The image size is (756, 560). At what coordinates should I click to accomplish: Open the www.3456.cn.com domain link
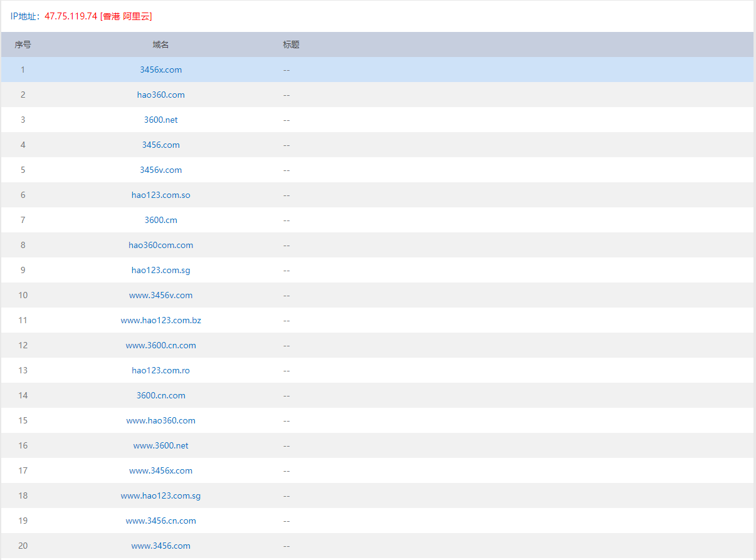tap(160, 521)
